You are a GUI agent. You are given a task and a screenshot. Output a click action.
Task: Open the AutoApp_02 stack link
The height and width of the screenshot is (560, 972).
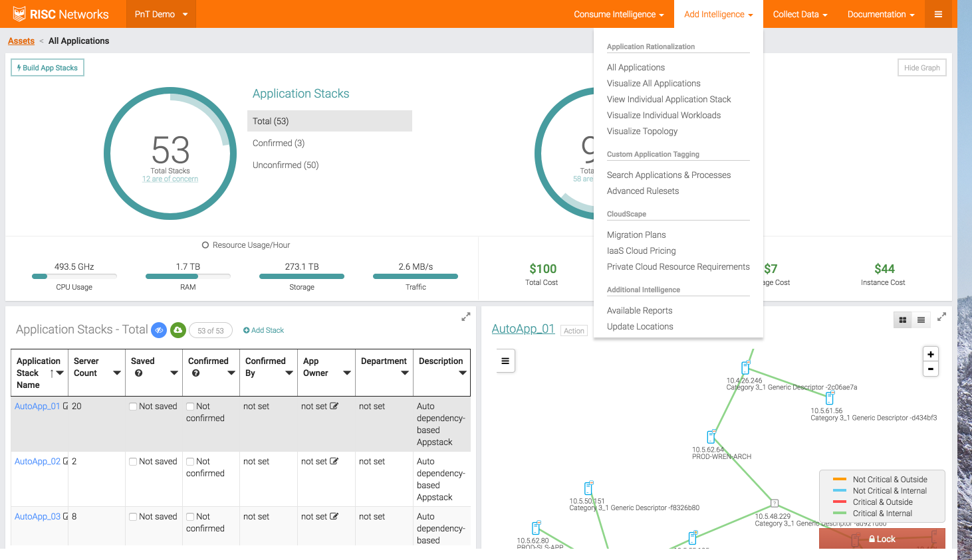tap(37, 461)
